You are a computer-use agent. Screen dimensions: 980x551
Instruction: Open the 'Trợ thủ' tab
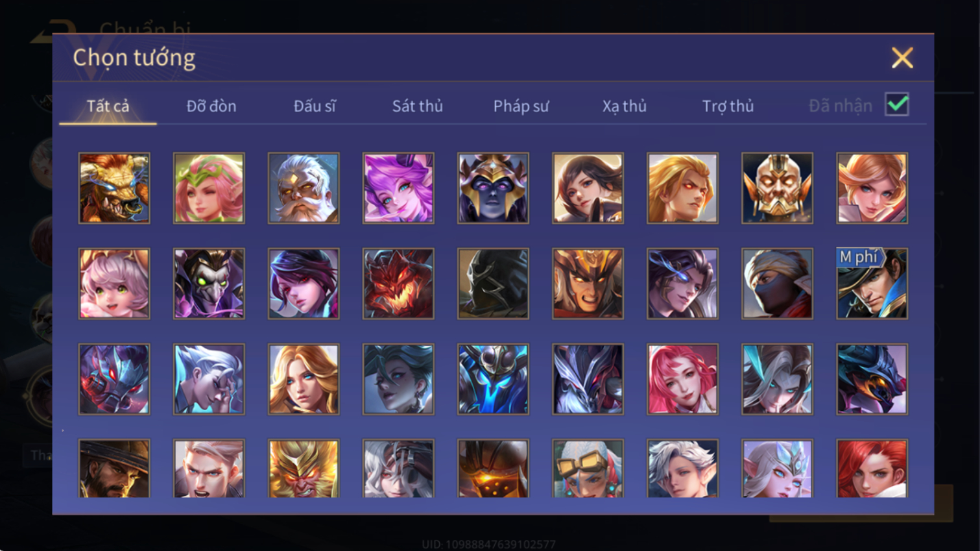pyautogui.click(x=728, y=106)
